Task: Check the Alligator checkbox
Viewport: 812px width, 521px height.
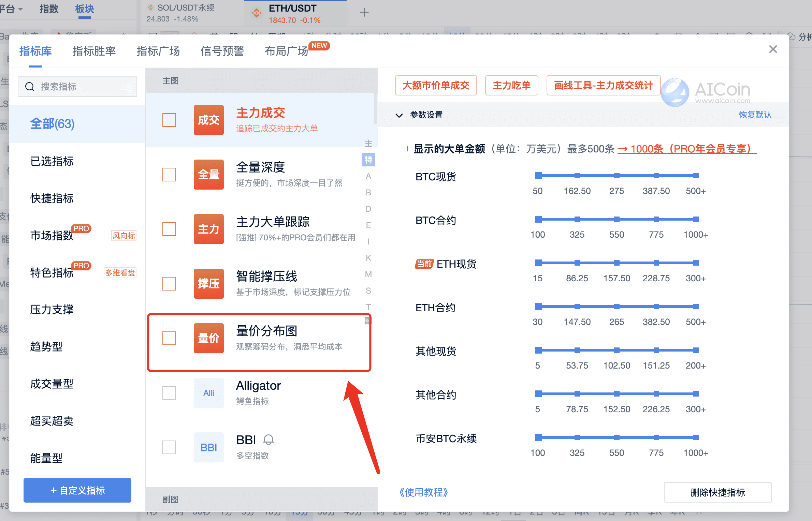Action: tap(169, 393)
